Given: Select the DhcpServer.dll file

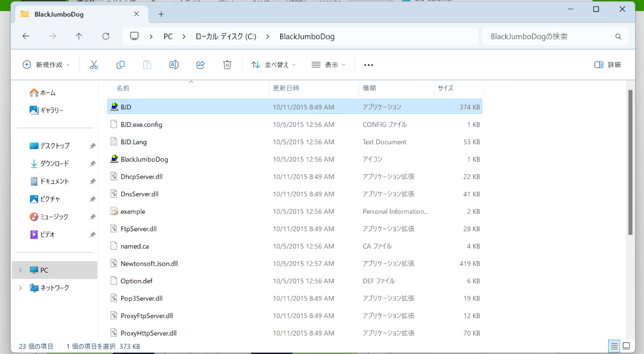Looking at the screenshot, I should point(294,177).
